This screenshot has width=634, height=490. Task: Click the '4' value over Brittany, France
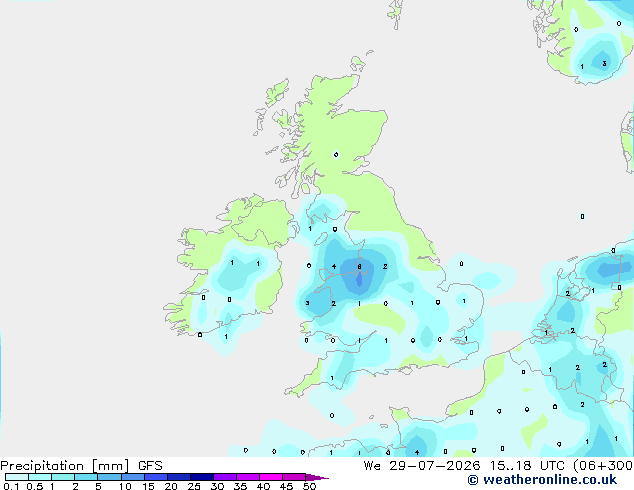coord(417,452)
